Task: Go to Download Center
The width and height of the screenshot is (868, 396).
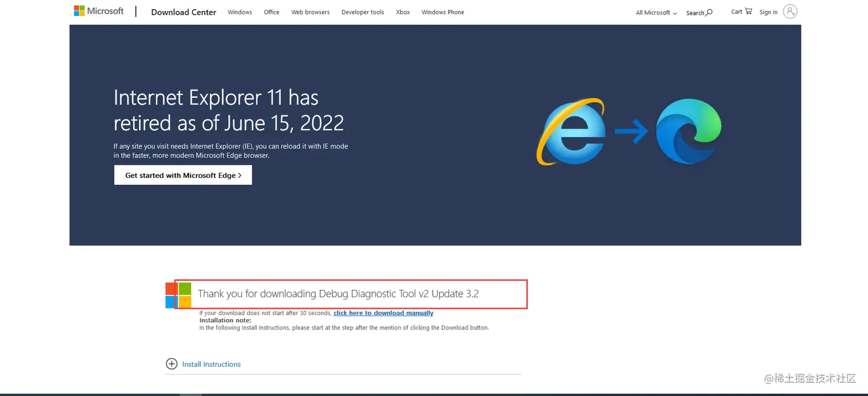Action: (184, 12)
